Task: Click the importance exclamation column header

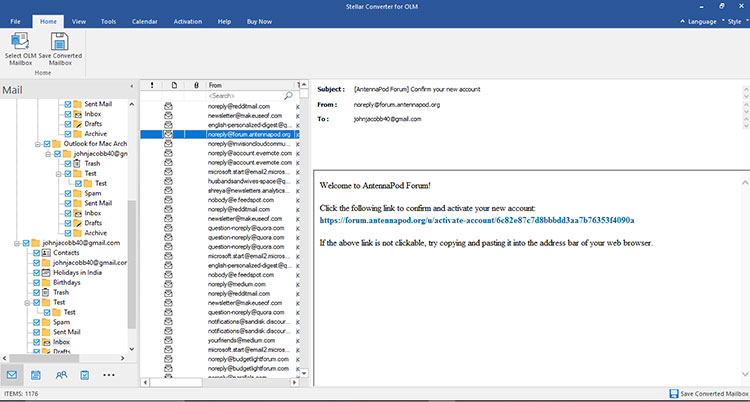Action: click(x=152, y=85)
